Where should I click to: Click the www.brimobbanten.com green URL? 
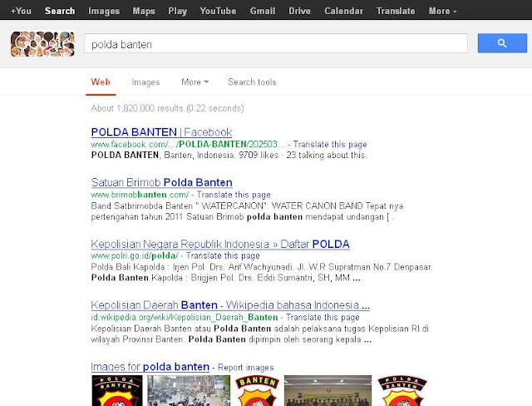pos(140,195)
